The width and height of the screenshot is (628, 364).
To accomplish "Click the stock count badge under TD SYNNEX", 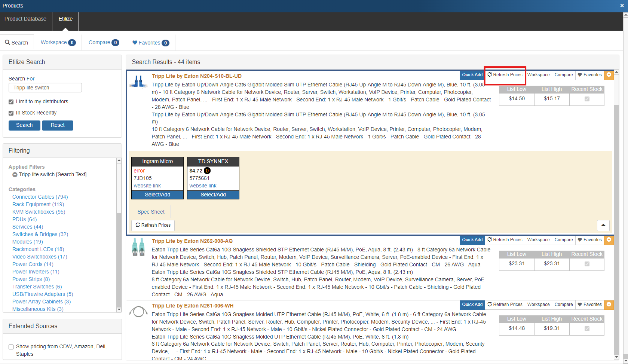I will (x=207, y=171).
